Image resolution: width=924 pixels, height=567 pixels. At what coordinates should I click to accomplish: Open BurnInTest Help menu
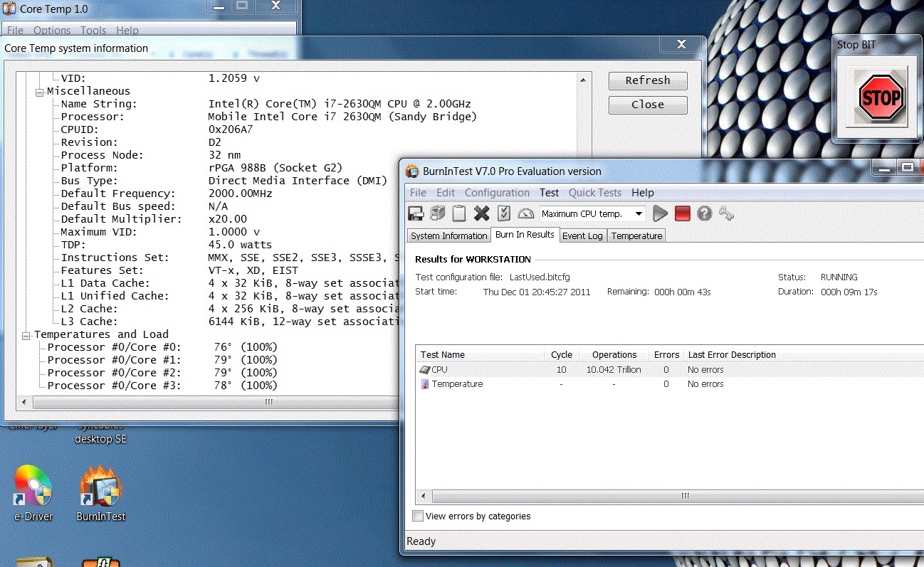pyautogui.click(x=643, y=192)
